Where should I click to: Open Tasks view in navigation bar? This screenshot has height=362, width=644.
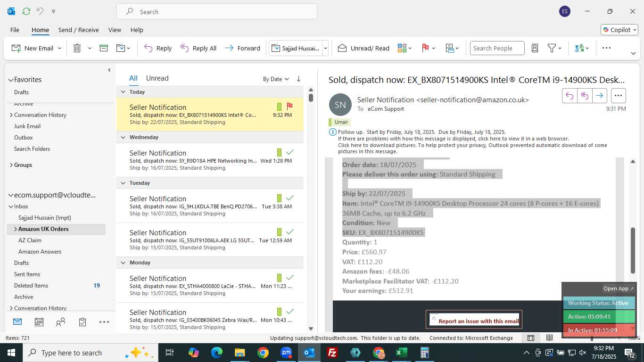(83, 322)
